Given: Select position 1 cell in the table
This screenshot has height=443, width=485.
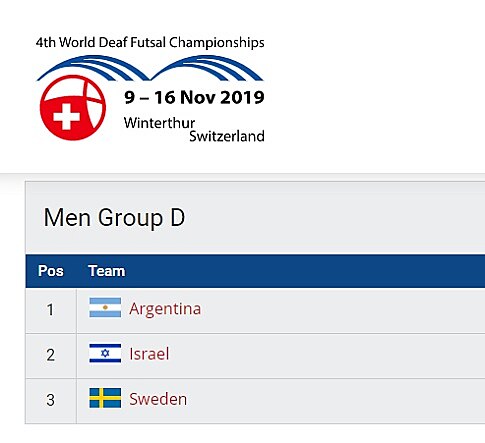Looking at the screenshot, I should click(x=50, y=310).
